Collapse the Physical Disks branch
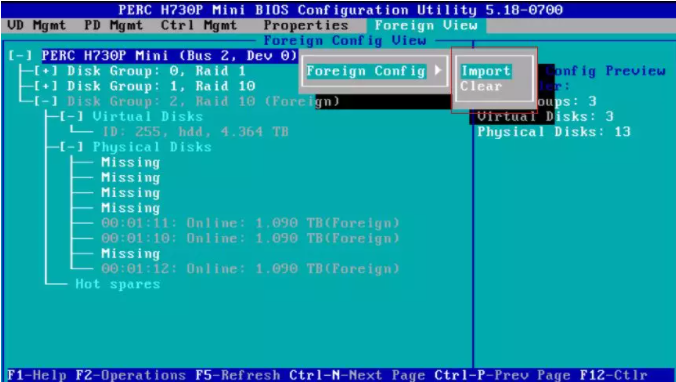This screenshot has width=676, height=382. [72, 147]
